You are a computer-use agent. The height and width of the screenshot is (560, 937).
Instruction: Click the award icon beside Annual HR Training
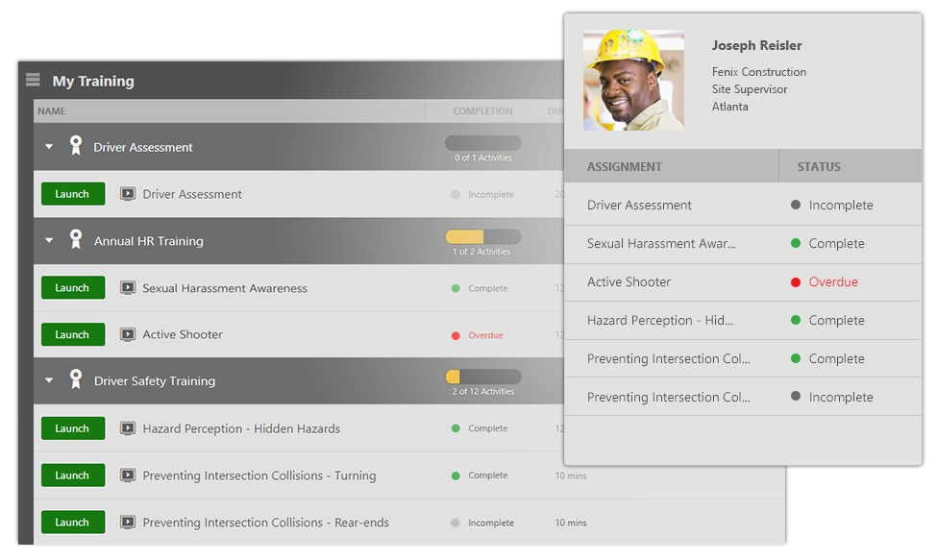(76, 241)
